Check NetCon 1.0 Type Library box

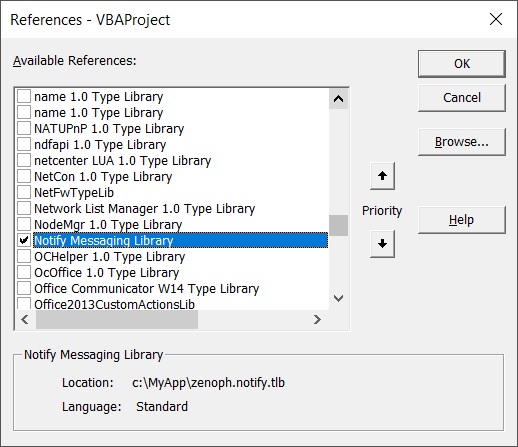click(x=24, y=176)
